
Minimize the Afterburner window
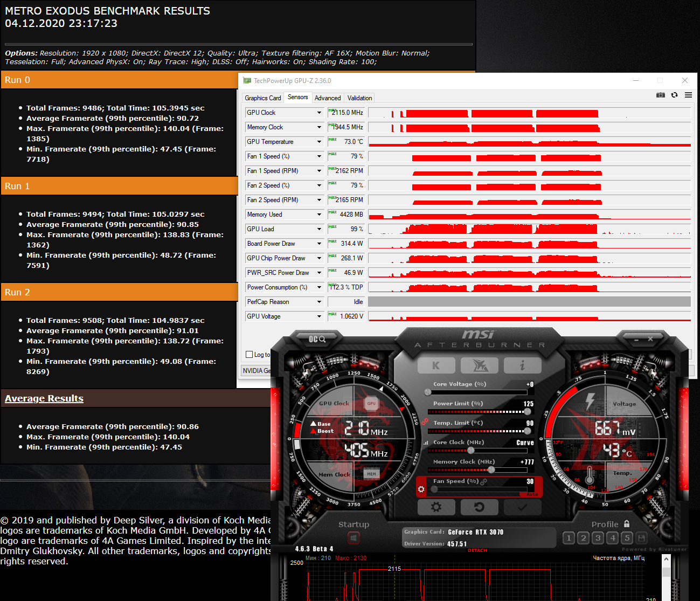pyautogui.click(x=636, y=340)
